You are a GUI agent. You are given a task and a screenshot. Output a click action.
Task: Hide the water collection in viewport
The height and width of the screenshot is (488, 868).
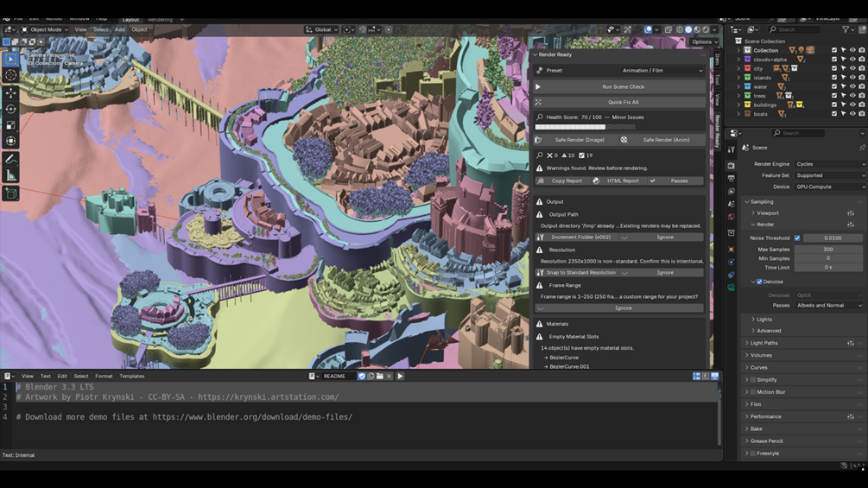pos(852,87)
